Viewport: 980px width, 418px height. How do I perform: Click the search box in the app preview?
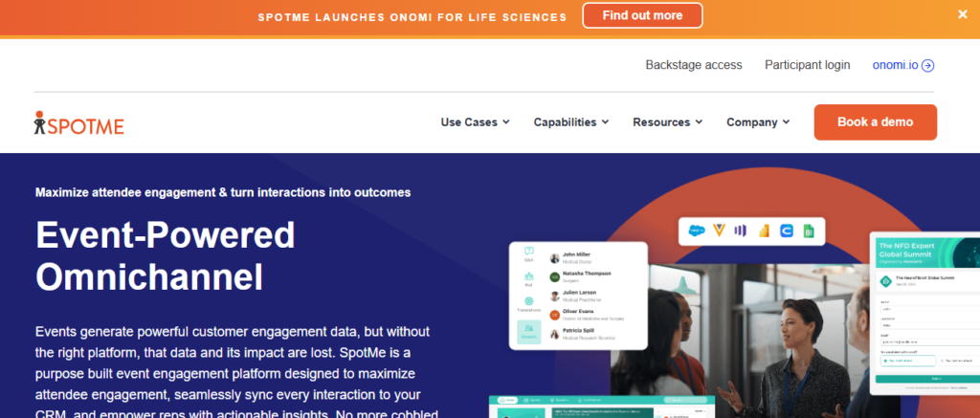coord(687,400)
